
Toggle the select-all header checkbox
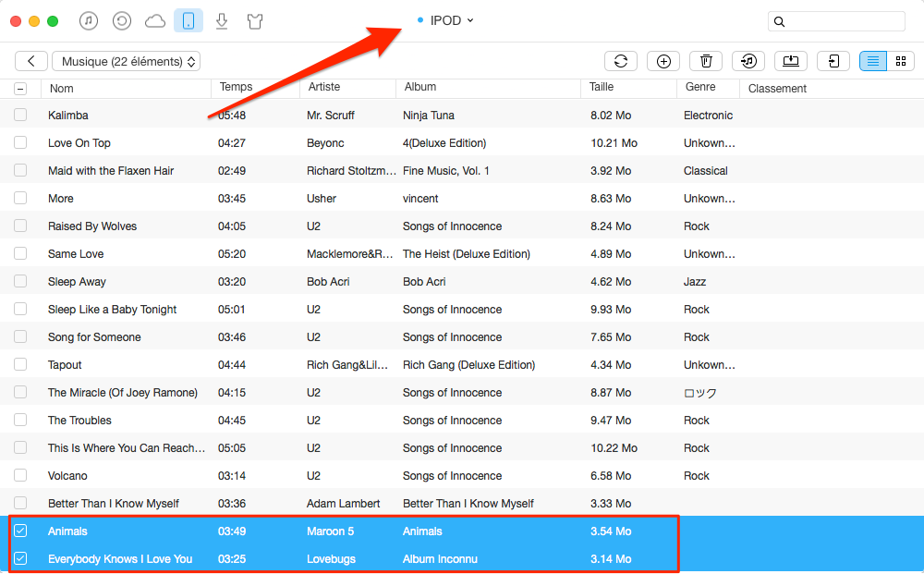point(20,89)
